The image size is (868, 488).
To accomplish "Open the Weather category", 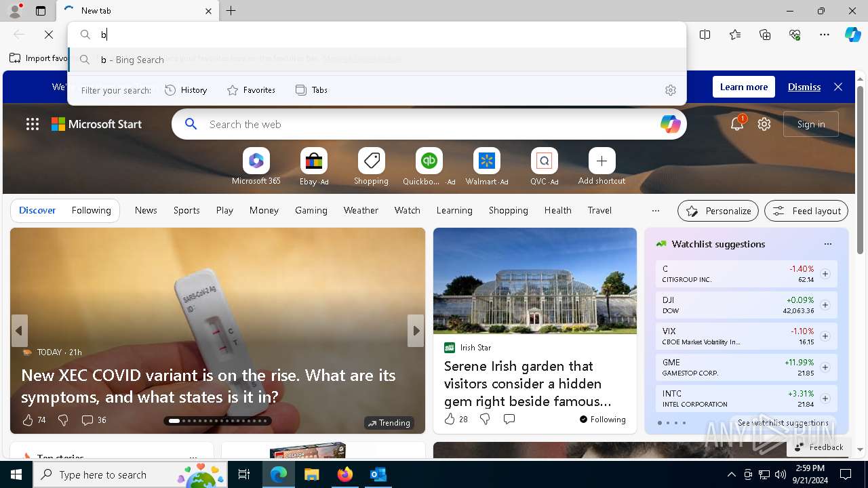I will pyautogui.click(x=361, y=211).
